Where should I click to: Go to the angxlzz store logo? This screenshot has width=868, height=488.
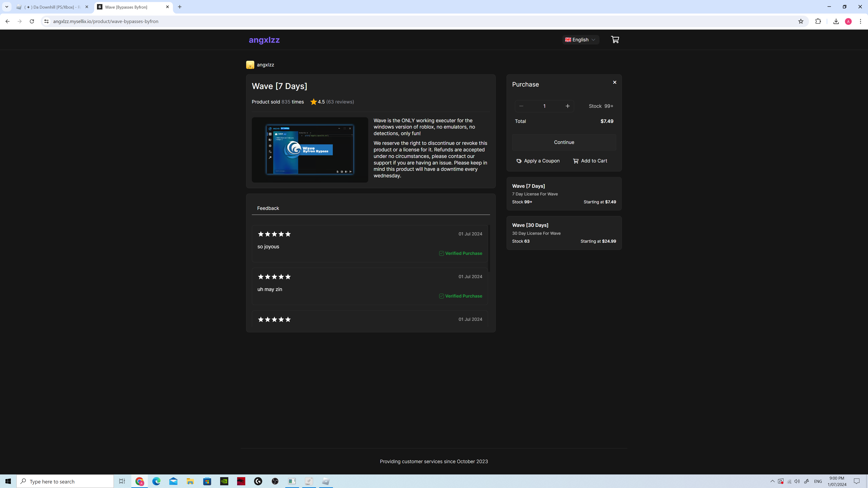(x=264, y=40)
